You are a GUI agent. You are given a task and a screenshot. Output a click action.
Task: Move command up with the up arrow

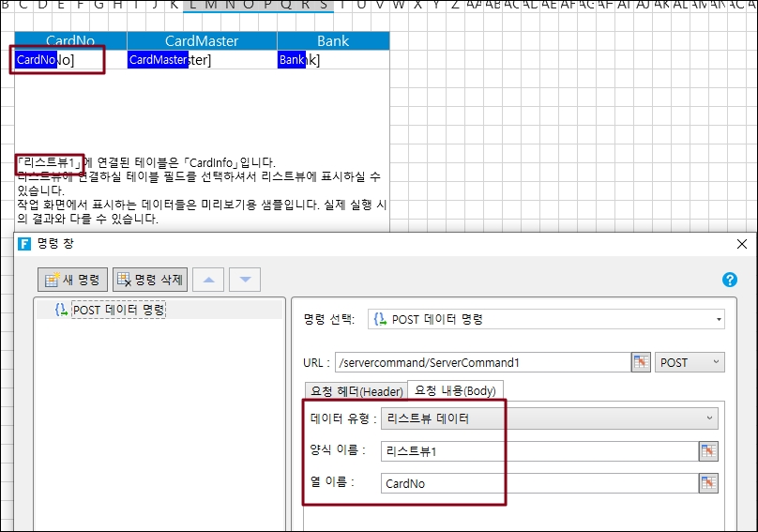tap(208, 280)
